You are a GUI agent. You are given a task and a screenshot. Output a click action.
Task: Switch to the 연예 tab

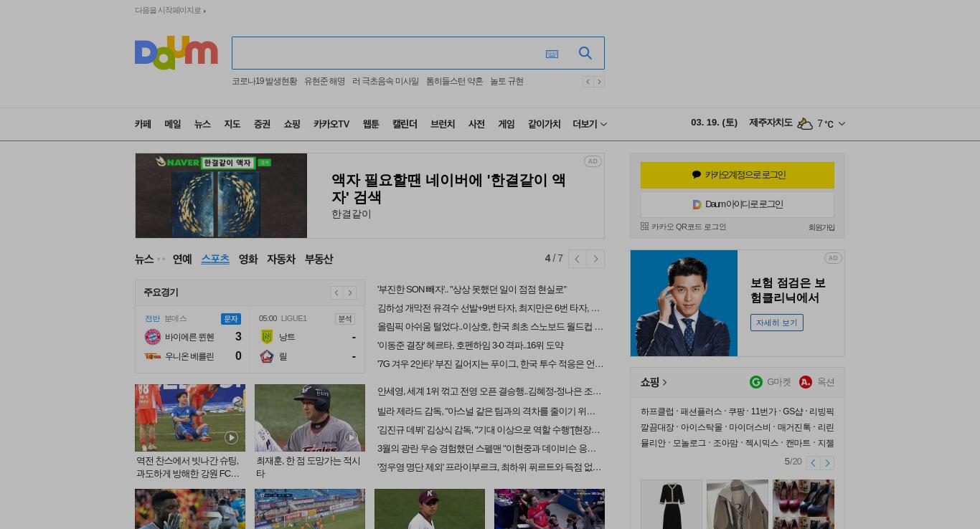[182, 259]
